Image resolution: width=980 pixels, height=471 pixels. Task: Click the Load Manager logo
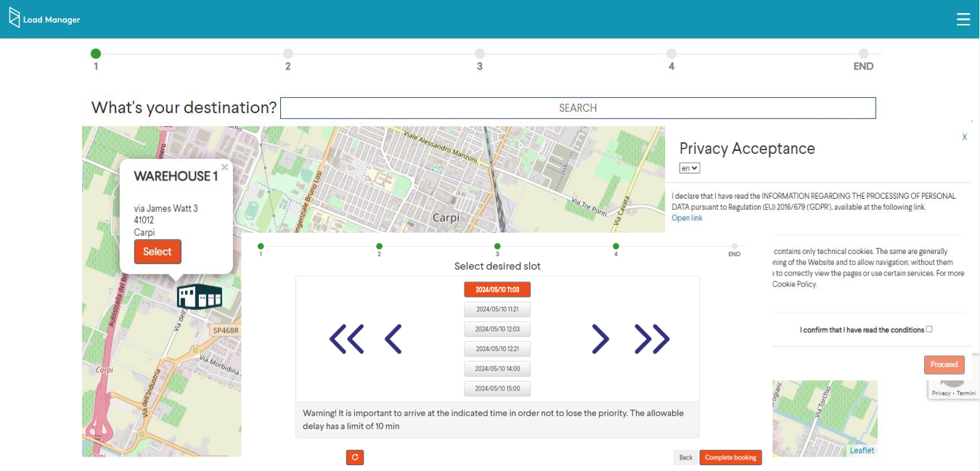point(45,19)
